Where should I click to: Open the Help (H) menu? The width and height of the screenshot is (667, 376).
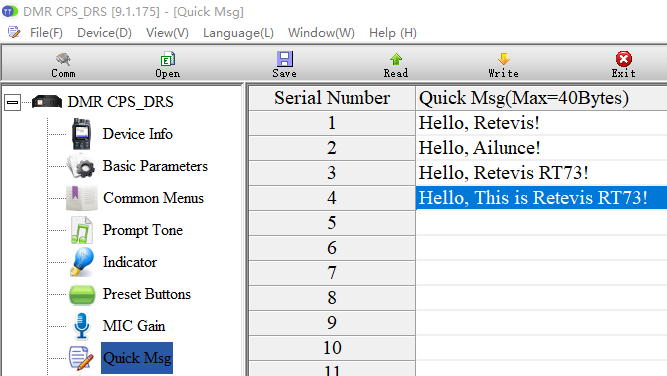[x=393, y=33]
